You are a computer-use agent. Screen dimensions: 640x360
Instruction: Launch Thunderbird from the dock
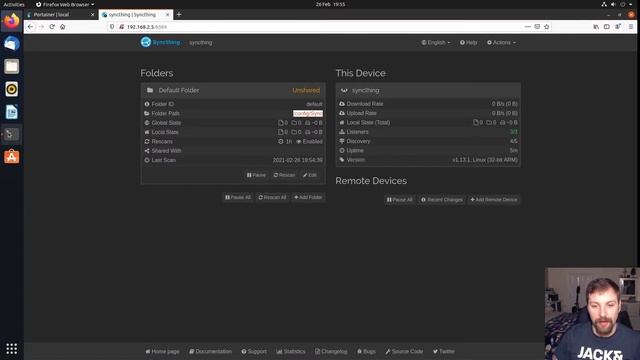[x=11, y=43]
